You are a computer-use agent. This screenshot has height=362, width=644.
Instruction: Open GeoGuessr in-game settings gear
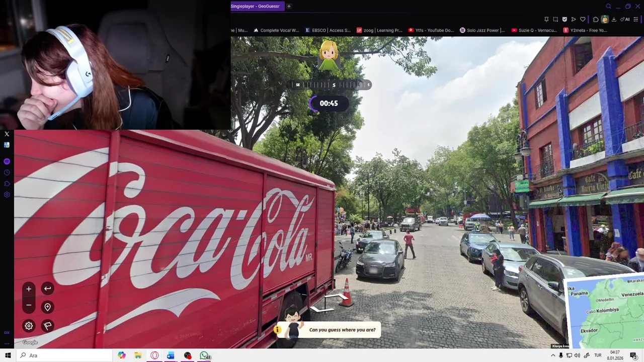coord(29,326)
